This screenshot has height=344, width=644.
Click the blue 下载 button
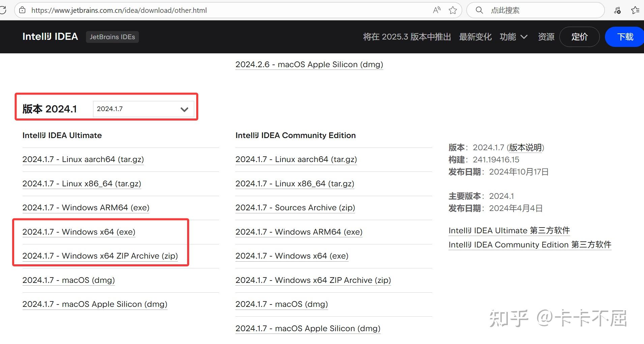tap(625, 37)
